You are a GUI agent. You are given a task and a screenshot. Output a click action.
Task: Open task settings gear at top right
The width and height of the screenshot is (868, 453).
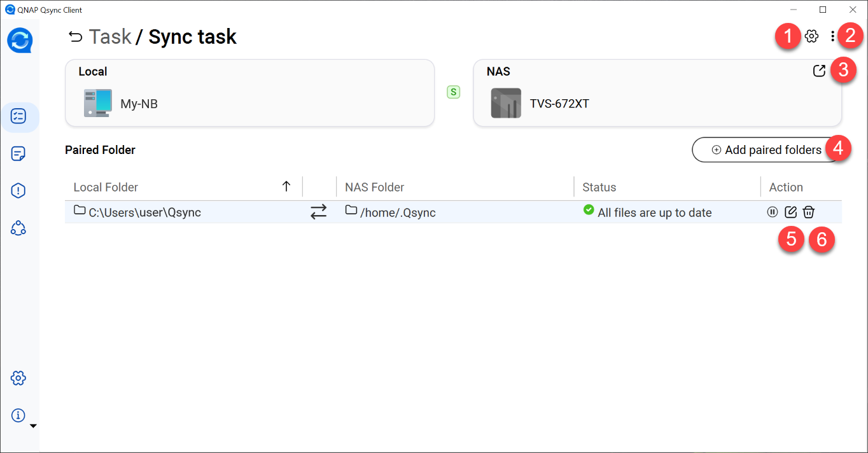(811, 37)
